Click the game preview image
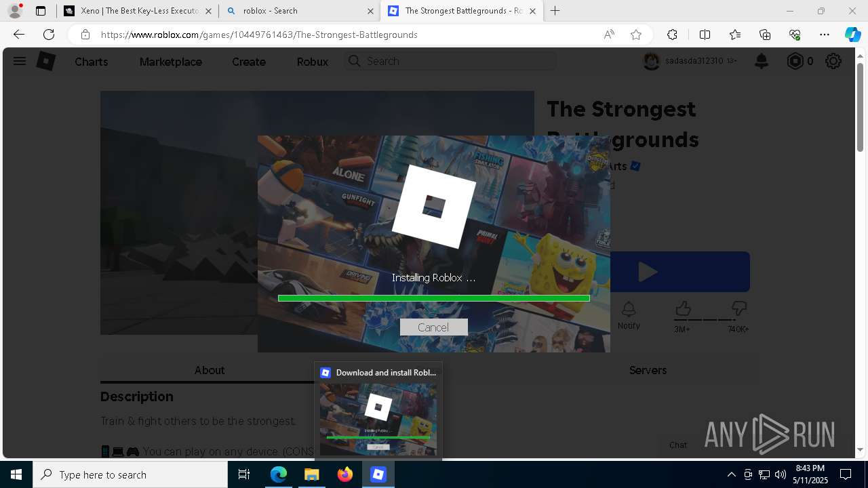Screen dimensions: 868x488 point(179,213)
